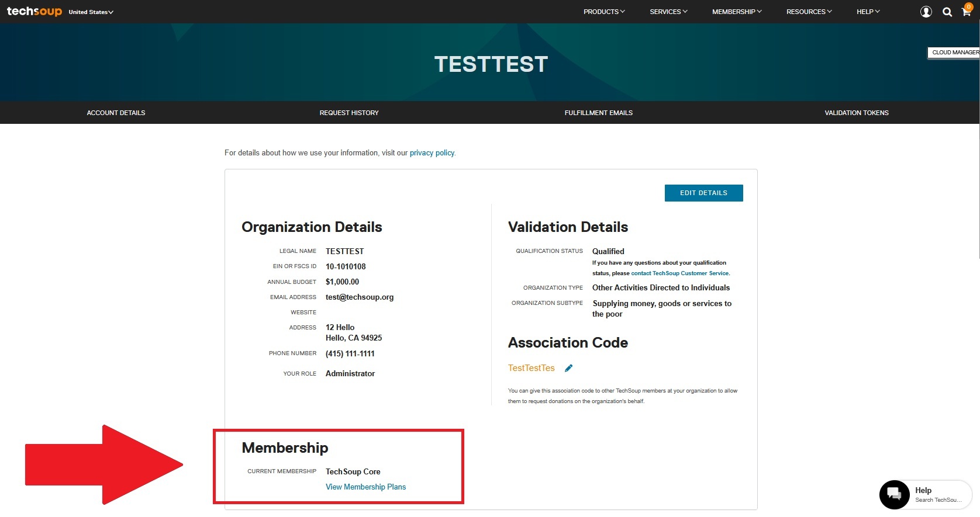Click the TechSoup logo
Image resolution: width=980 pixels, height=517 pixels.
click(x=34, y=12)
